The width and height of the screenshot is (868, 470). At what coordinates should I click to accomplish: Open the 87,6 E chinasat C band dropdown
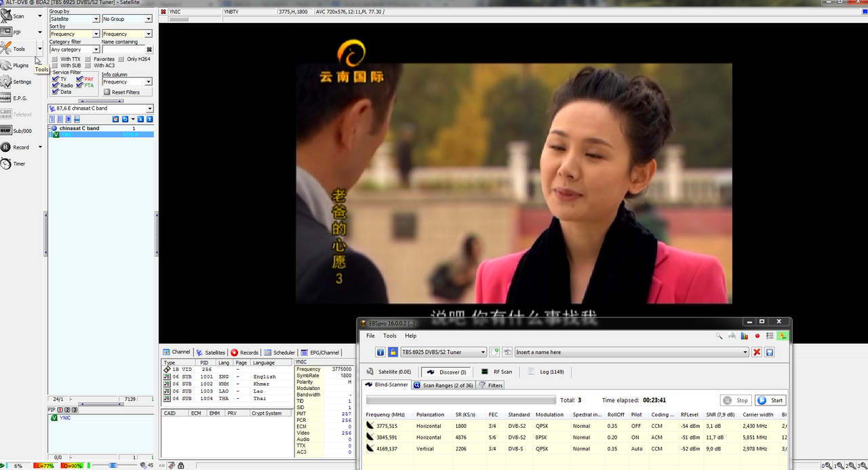click(x=101, y=109)
